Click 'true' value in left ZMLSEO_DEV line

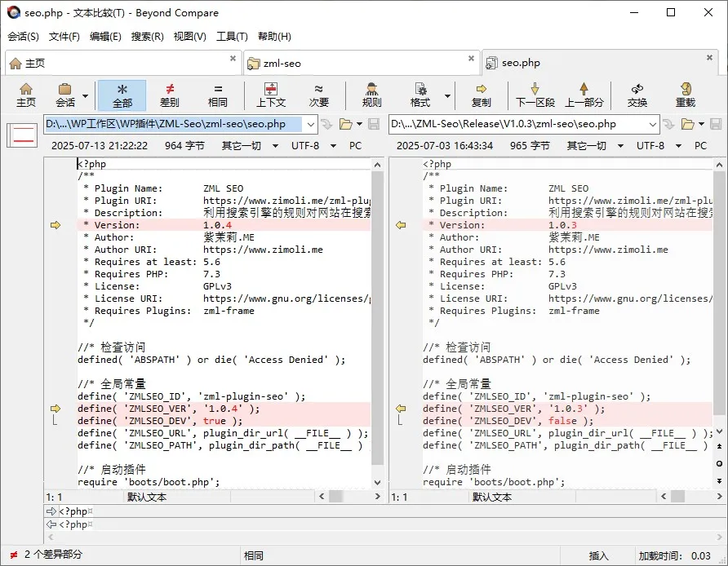pos(215,421)
